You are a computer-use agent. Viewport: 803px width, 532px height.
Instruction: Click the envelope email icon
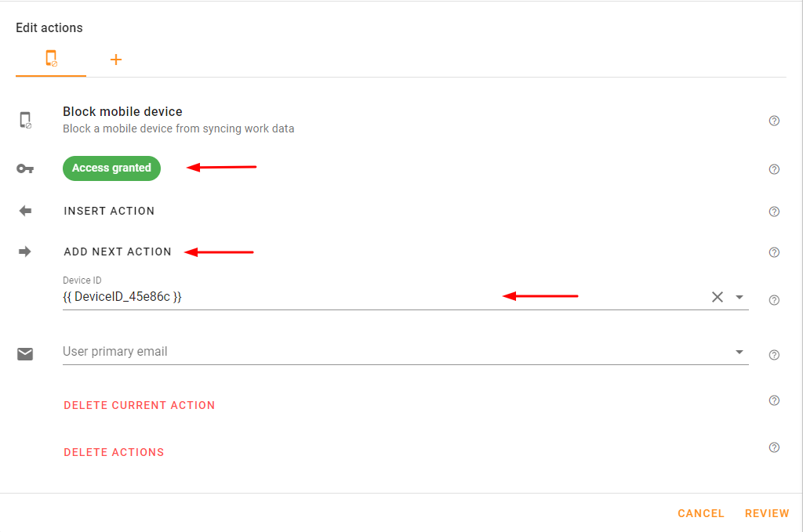pyautogui.click(x=25, y=354)
